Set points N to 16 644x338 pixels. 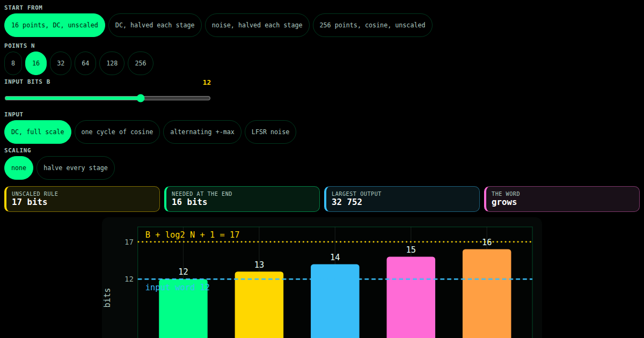(36, 63)
